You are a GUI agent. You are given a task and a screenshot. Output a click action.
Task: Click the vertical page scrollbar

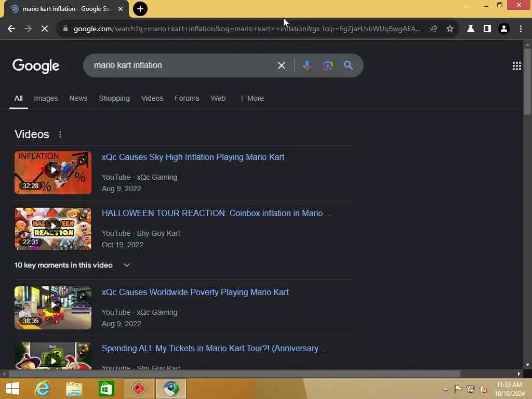527,82
